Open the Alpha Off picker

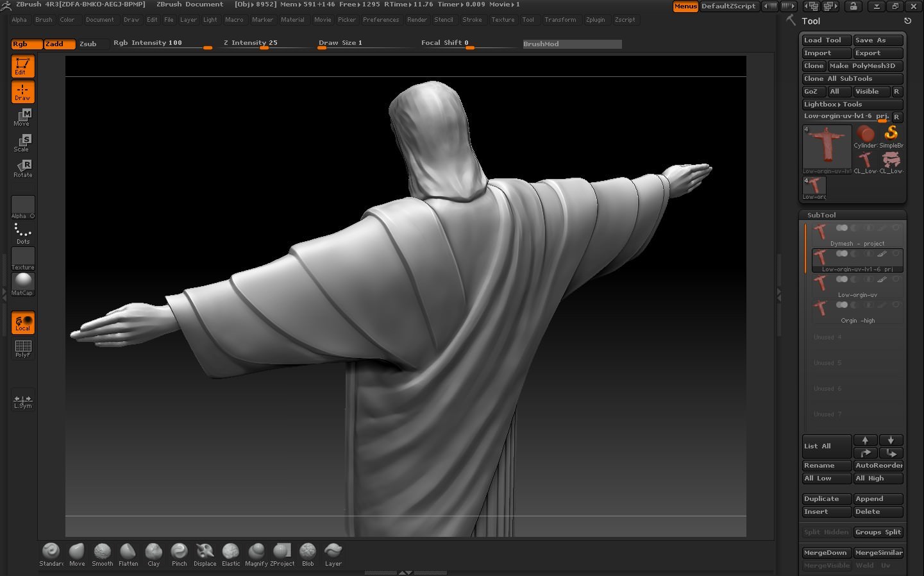click(22, 207)
